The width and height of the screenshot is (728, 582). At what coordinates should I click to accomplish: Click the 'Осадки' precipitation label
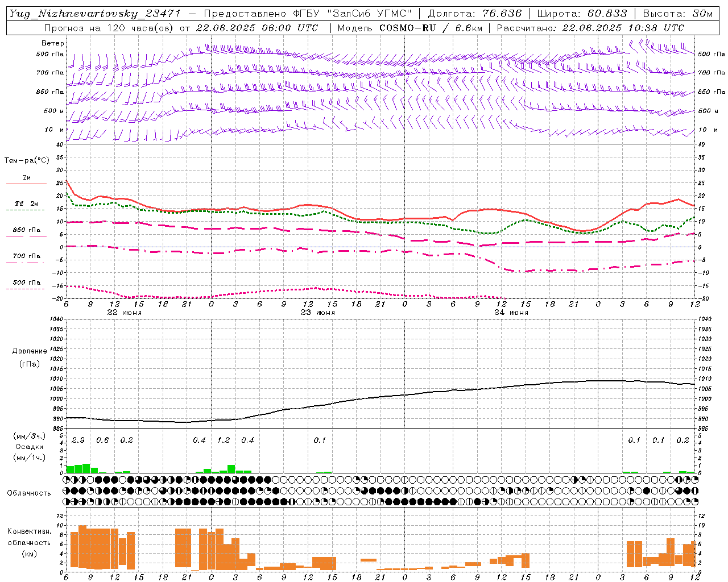point(30,447)
